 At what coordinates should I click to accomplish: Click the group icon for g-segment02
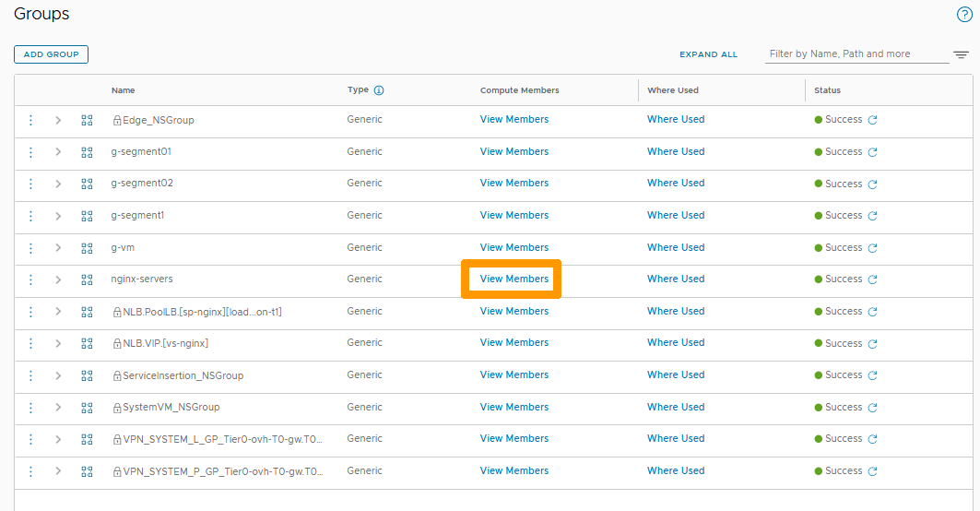88,184
